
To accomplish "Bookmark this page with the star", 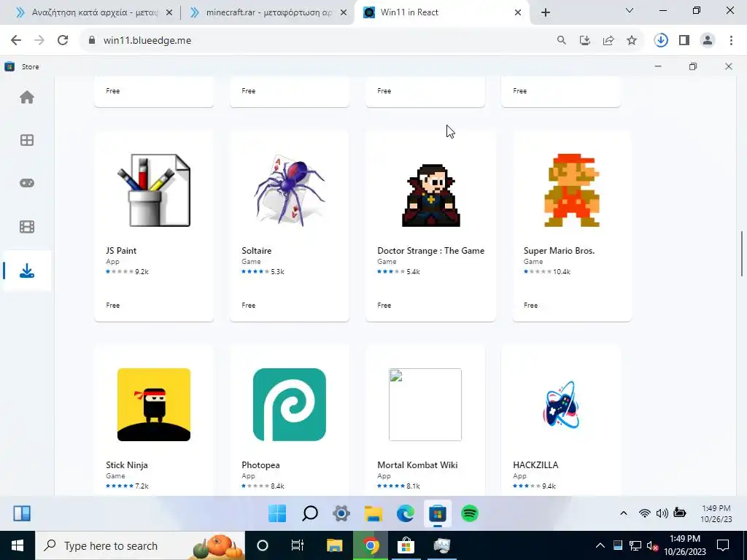I will coord(632,41).
